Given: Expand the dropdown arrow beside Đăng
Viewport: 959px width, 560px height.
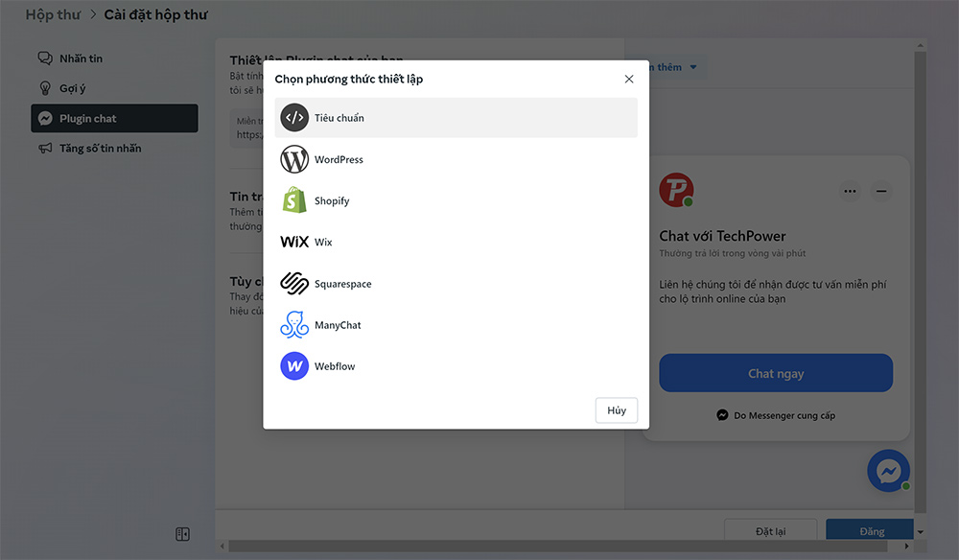Looking at the screenshot, I should coord(920,531).
